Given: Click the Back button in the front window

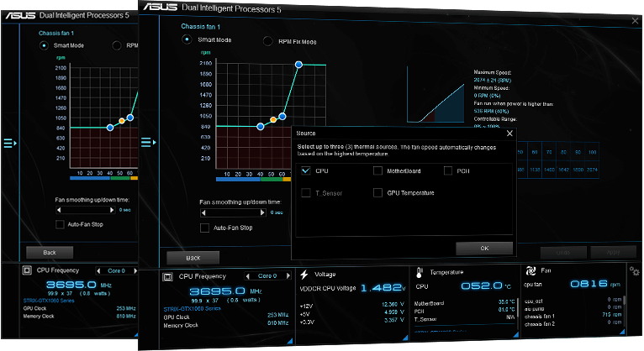Looking at the screenshot, I should 193,258.
